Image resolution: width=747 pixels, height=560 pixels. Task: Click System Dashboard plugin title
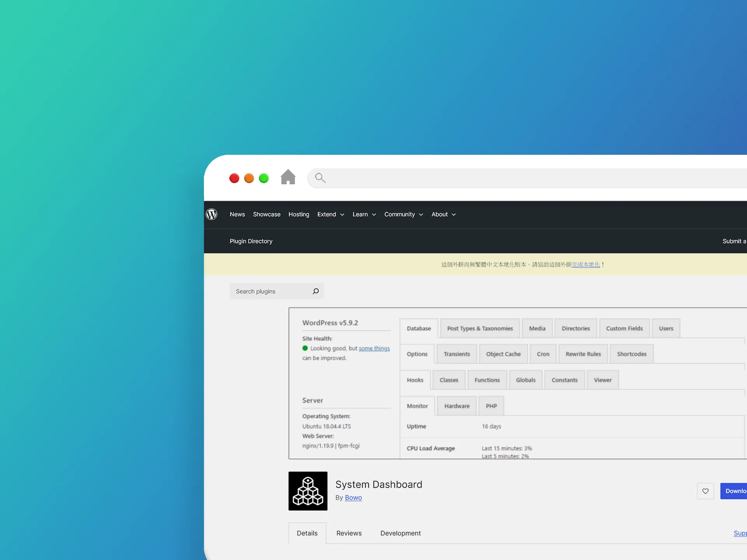tap(379, 485)
